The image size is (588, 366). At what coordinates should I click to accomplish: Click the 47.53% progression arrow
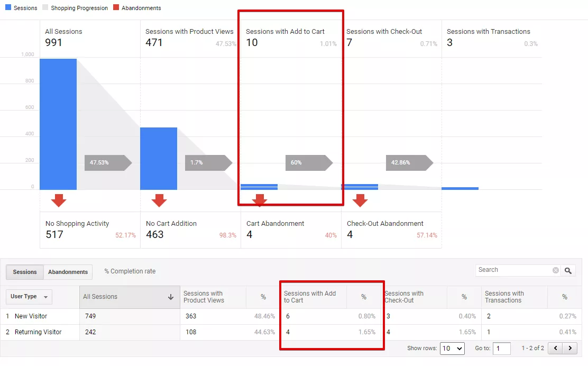pos(108,163)
